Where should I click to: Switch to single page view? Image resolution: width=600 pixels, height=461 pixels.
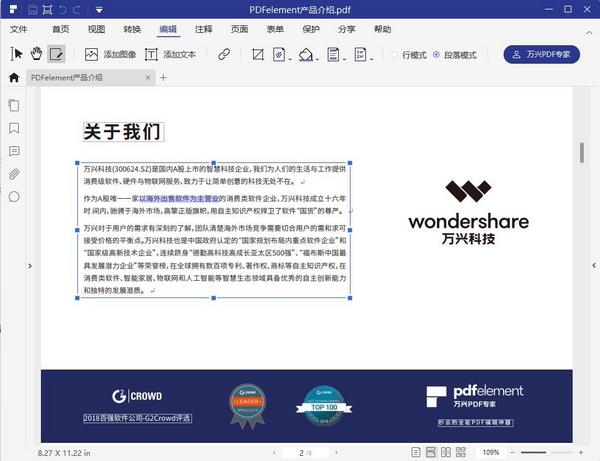pyautogui.click(x=416, y=453)
